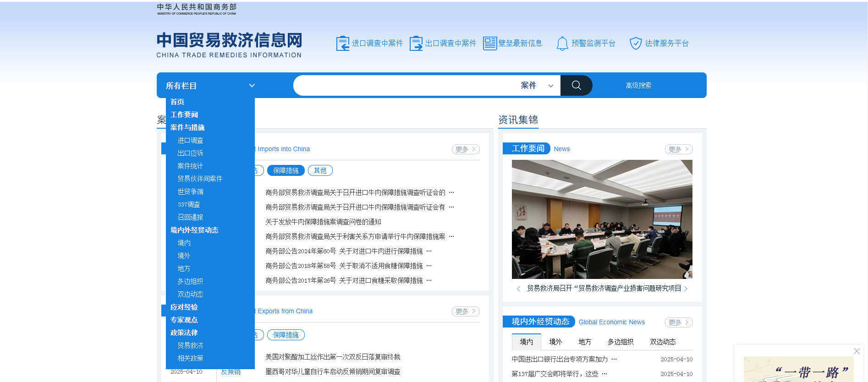This screenshot has height=382, width=868.
Task: Select the 其他 filter pill
Action: click(x=320, y=171)
